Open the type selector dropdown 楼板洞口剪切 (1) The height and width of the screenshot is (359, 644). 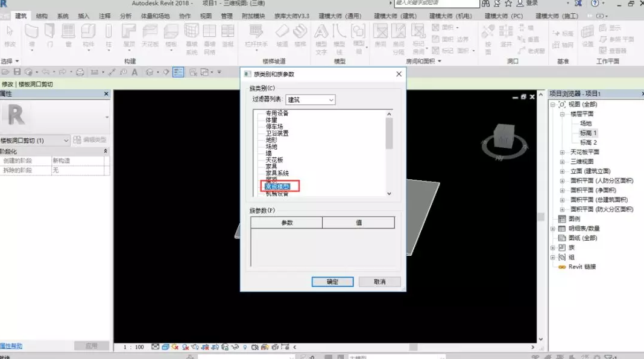[35, 141]
